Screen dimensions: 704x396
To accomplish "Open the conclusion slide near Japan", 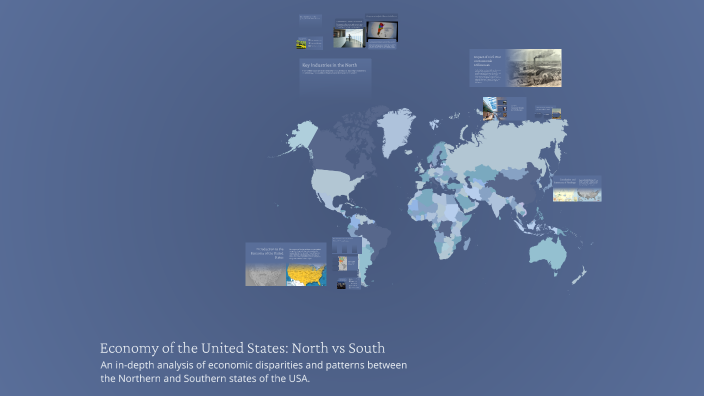I will point(577,189).
